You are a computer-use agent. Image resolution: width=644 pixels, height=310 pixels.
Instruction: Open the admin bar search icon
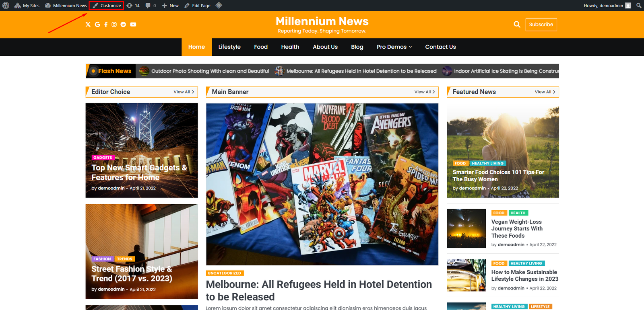pos(639,6)
